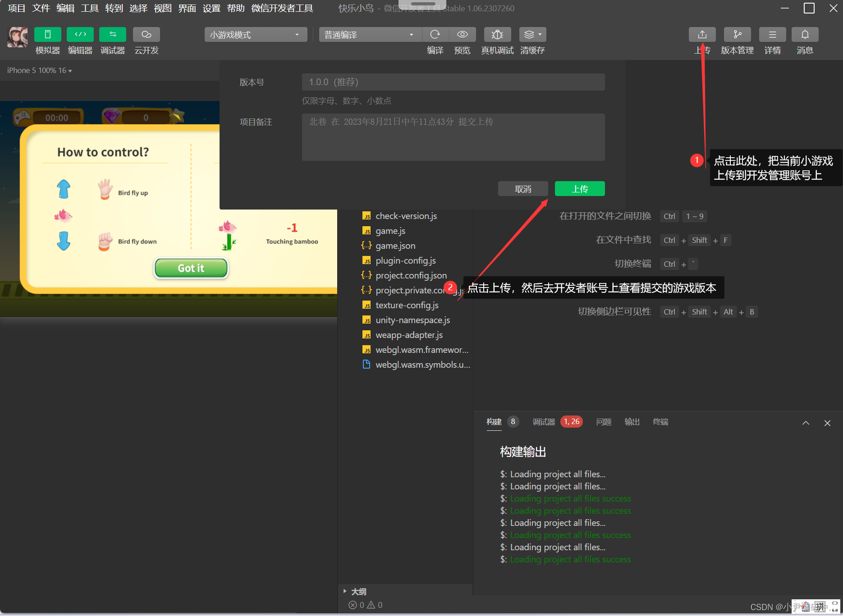The height and width of the screenshot is (616, 843).
Task: Open the 选择 menu
Action: click(138, 8)
